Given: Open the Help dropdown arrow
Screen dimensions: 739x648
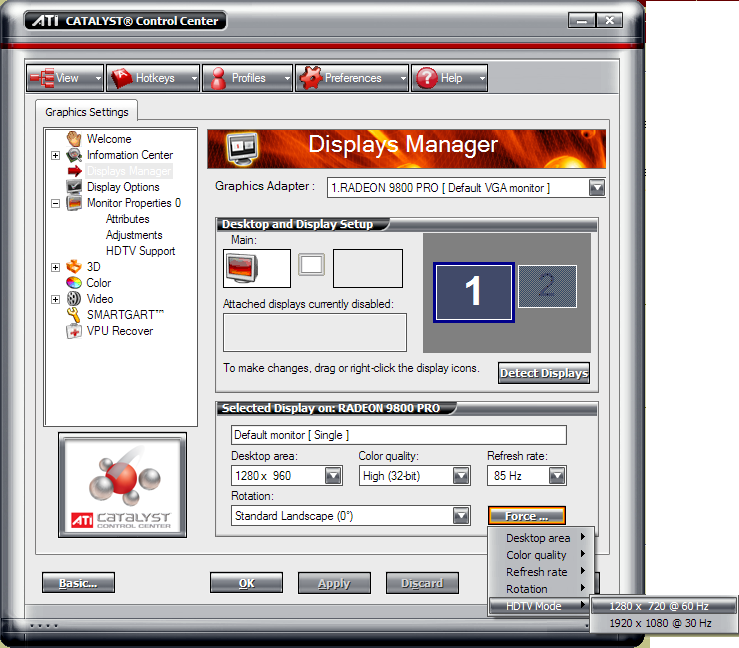Looking at the screenshot, I should (x=482, y=78).
